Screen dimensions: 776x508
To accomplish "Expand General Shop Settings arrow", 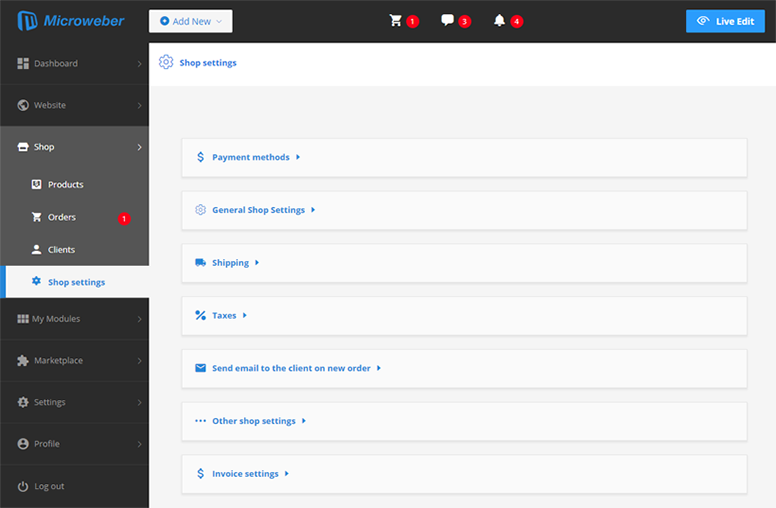I will coord(313,210).
